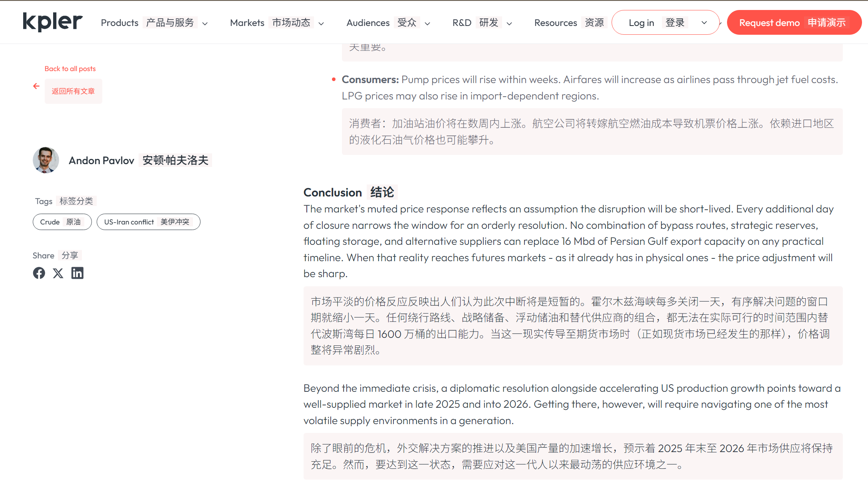This screenshot has width=868, height=494.
Task: Click the Log in button
Action: (641, 23)
